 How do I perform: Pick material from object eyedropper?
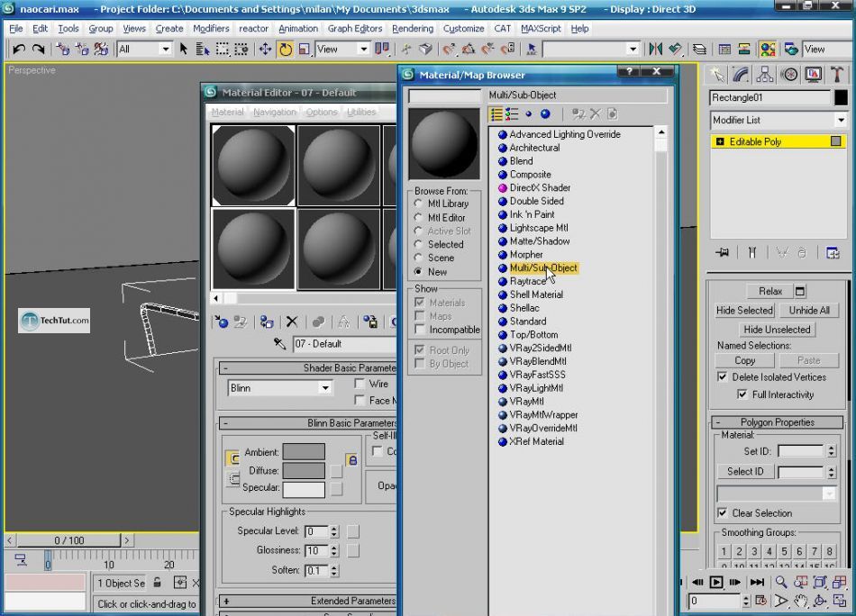pyautogui.click(x=279, y=344)
